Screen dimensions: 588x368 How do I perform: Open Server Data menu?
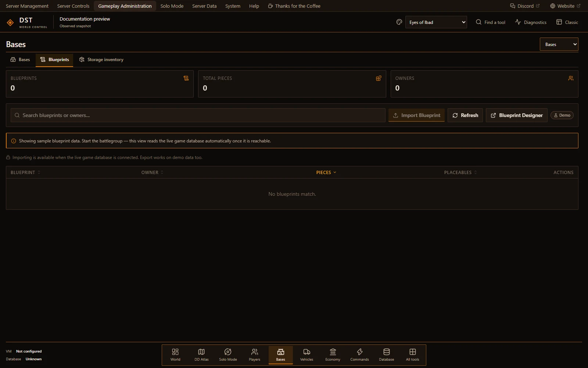click(204, 6)
